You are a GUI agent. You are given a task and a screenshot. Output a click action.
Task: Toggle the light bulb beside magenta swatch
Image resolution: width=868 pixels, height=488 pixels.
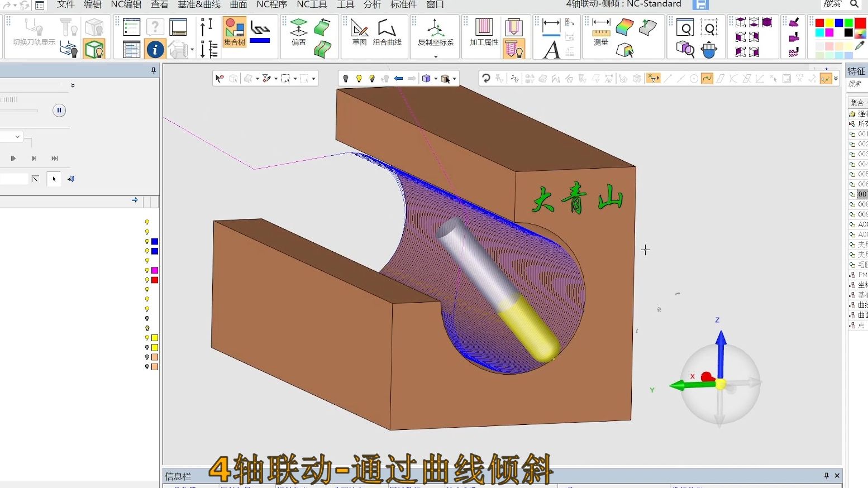point(147,270)
